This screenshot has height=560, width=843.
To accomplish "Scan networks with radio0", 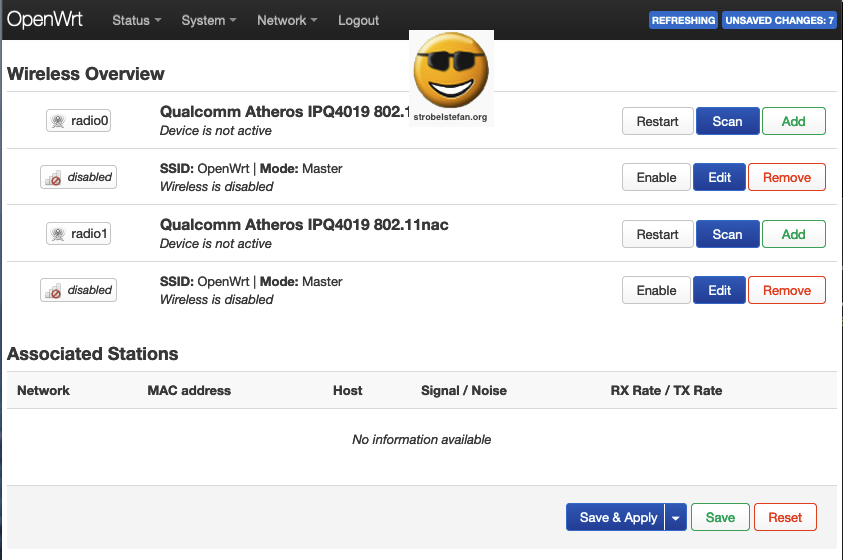I will [727, 121].
